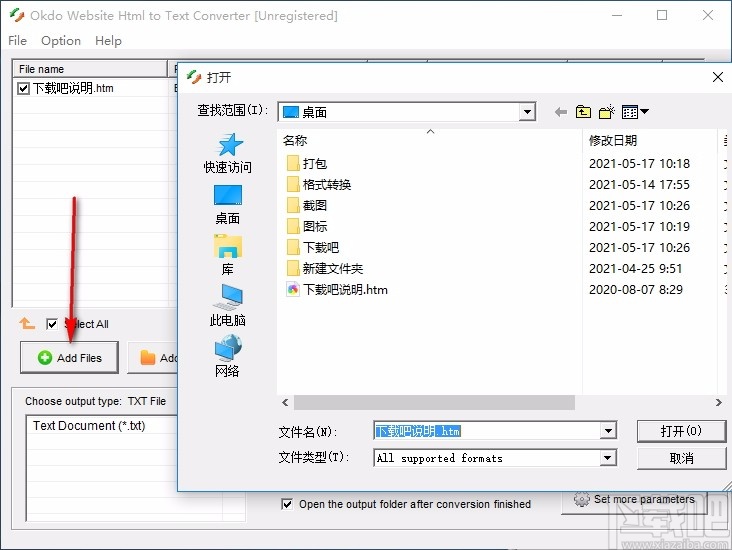Open the File menu
The height and width of the screenshot is (550, 732).
point(17,41)
